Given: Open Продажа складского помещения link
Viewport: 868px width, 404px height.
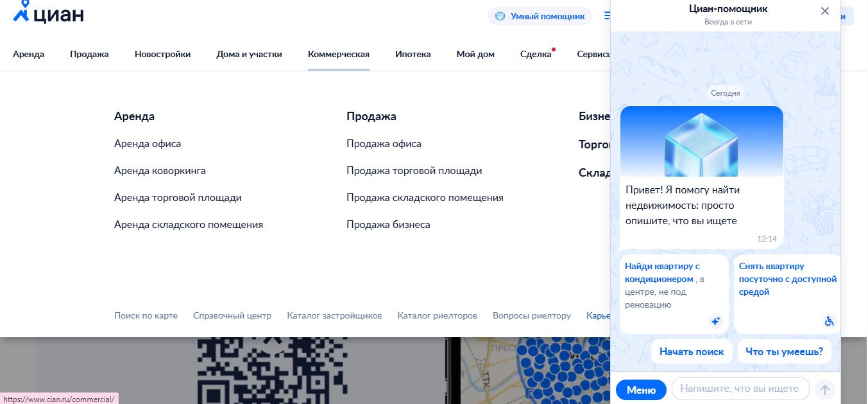Looking at the screenshot, I should (x=425, y=198).
